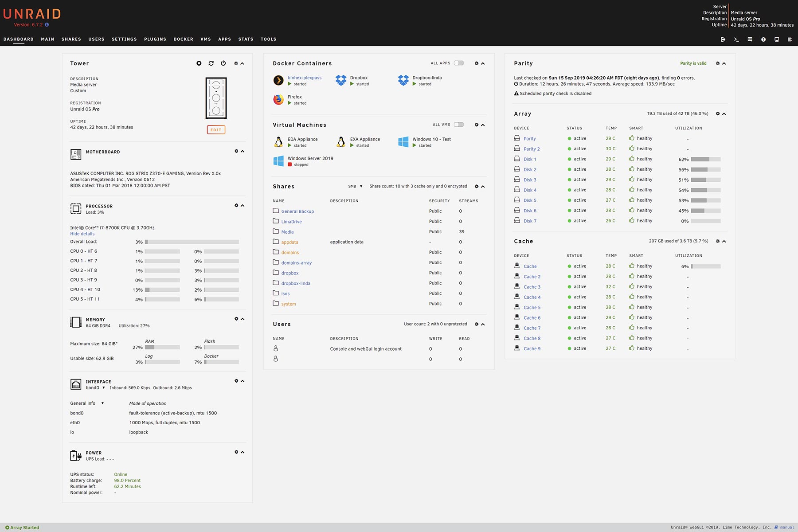Image resolution: width=798 pixels, height=532 pixels.
Task: Collapse the Shares panel chevron
Action: [x=483, y=187]
